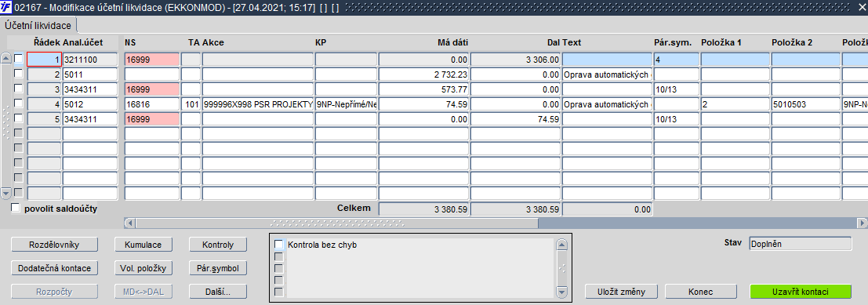868x305 pixels.
Task: Tick the checkbox for row 1
Action: 19,58
